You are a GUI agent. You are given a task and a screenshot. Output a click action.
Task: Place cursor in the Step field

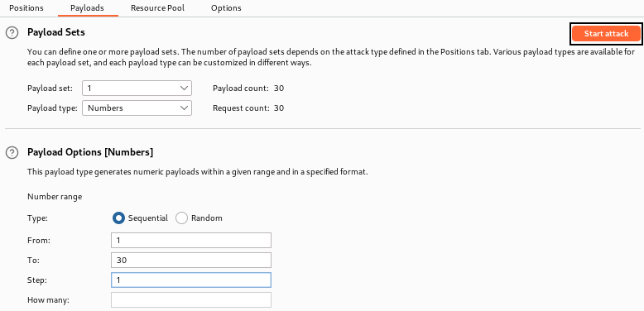(191, 280)
